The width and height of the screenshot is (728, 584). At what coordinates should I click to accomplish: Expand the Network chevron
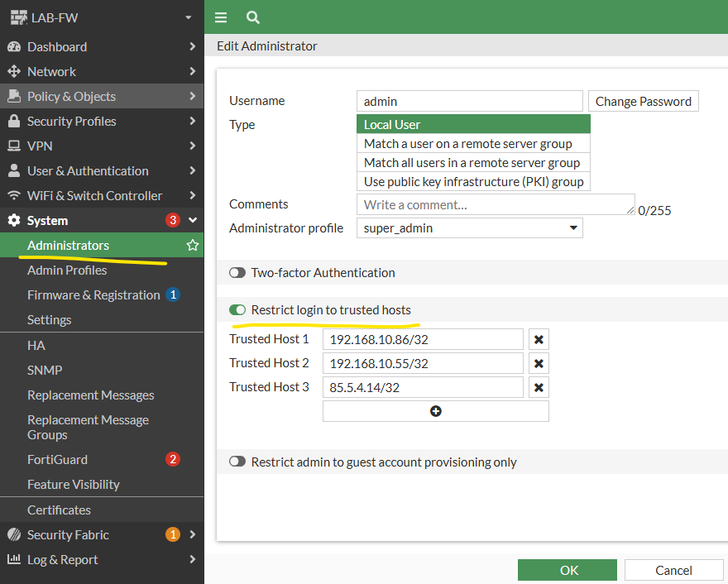point(193,71)
